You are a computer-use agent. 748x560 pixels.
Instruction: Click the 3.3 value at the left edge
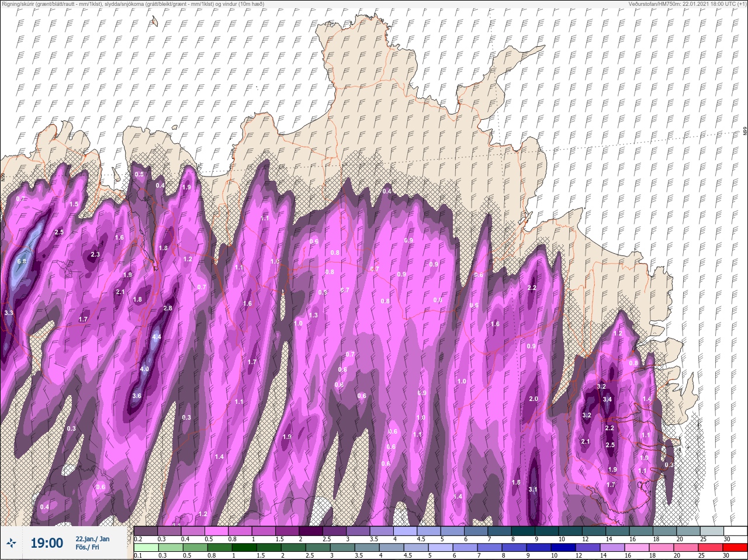click(9, 313)
